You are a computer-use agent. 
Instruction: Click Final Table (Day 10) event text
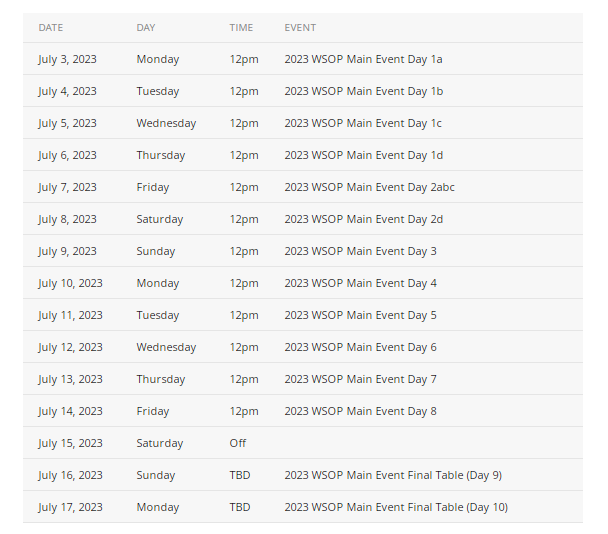point(396,507)
